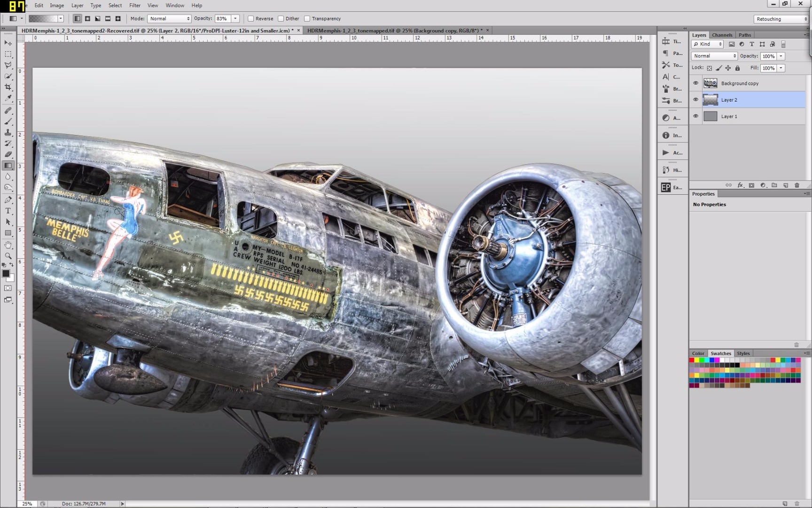Screen dimensions: 812x508
Task: Open the gradient picker dropdown arrow
Action: (x=61, y=19)
